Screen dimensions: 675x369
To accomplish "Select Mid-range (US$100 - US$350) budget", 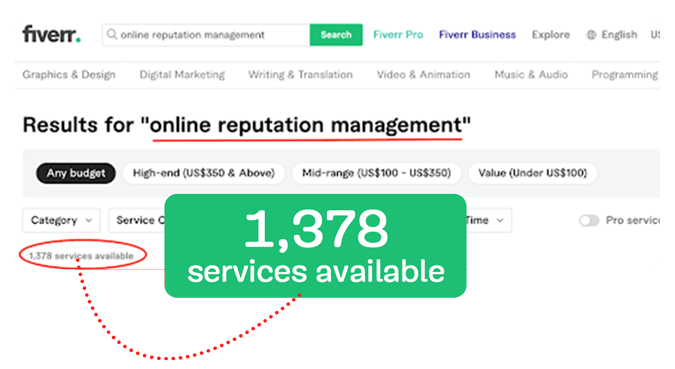I will (376, 173).
